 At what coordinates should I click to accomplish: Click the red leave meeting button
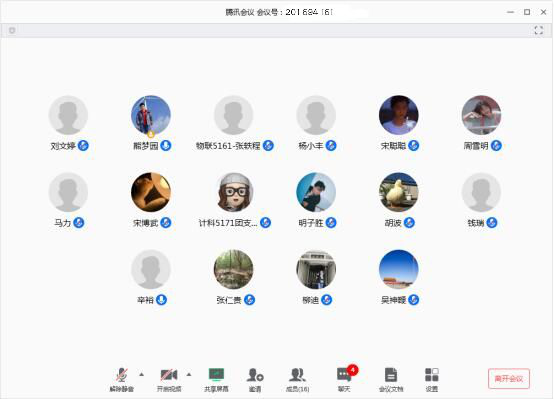point(509,379)
